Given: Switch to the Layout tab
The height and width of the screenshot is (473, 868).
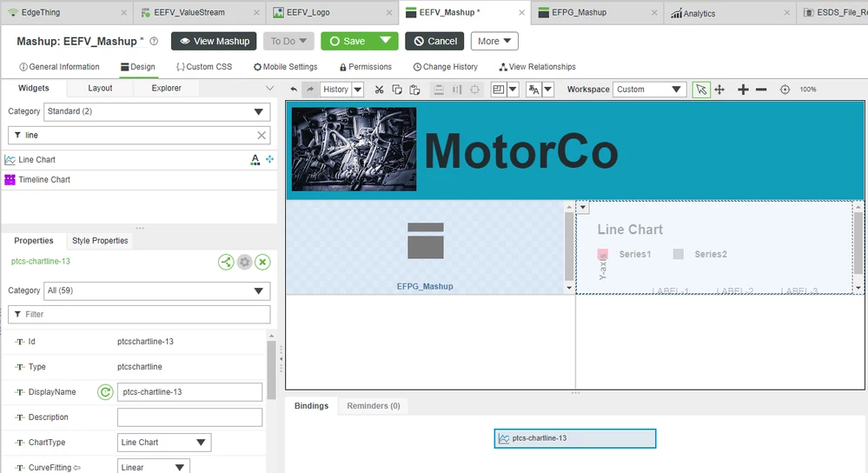Looking at the screenshot, I should point(100,88).
